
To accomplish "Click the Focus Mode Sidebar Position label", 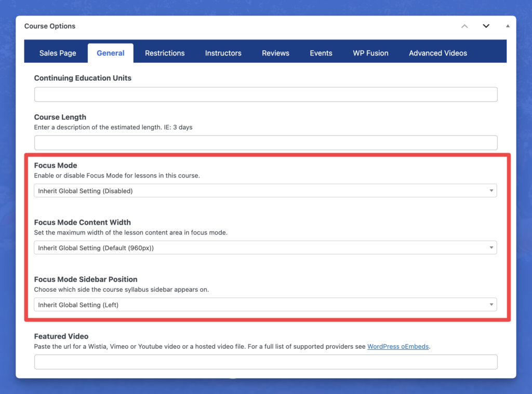I will click(x=86, y=279).
